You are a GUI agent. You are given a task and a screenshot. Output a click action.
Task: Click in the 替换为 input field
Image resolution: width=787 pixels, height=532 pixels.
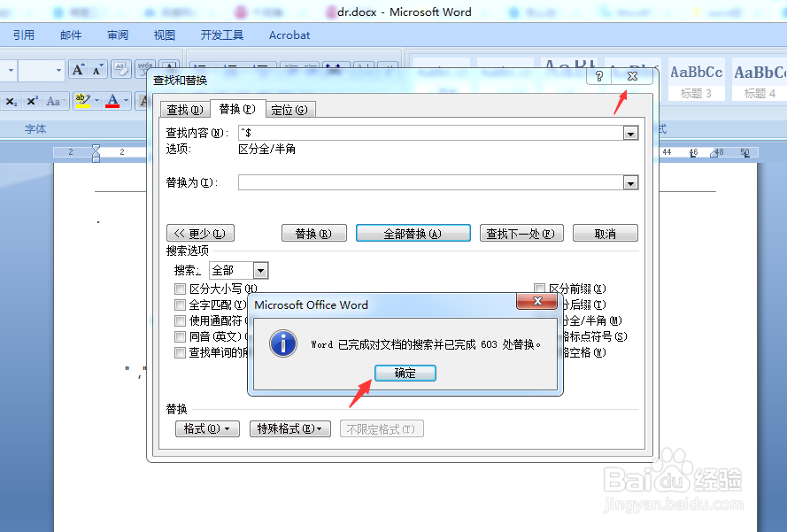click(x=430, y=182)
